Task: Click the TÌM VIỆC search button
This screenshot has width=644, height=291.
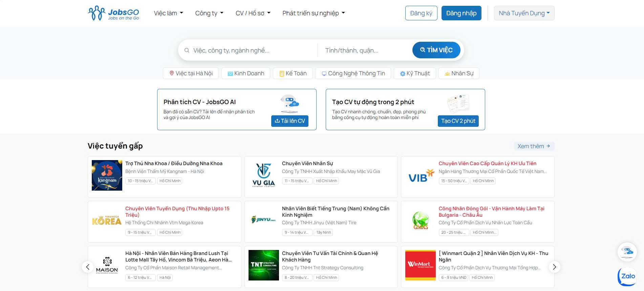Action: tap(436, 50)
